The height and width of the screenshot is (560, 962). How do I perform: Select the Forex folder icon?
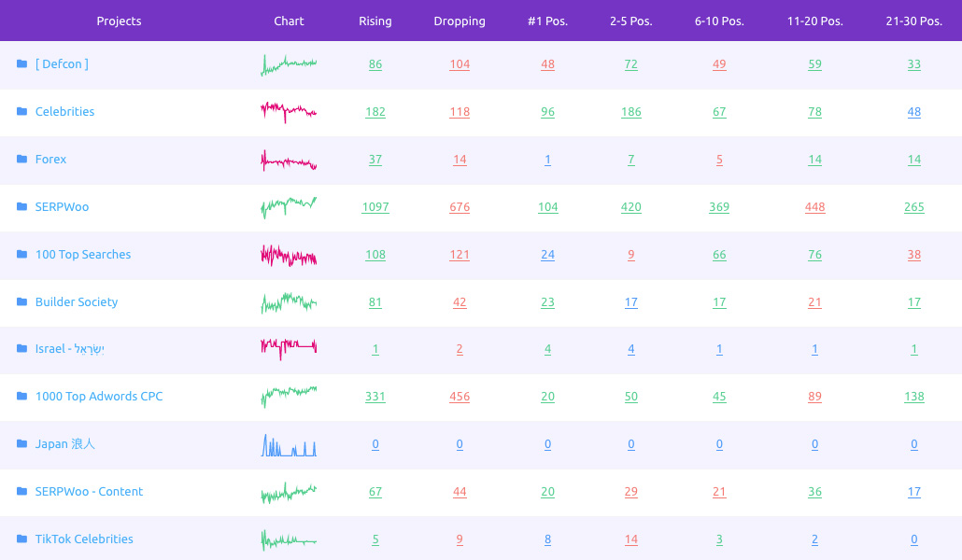tap(21, 159)
